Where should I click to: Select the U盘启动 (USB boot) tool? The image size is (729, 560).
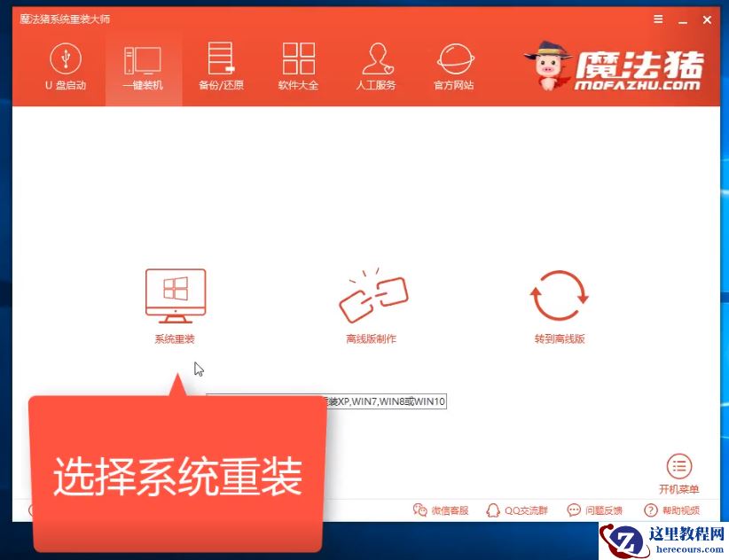click(67, 68)
